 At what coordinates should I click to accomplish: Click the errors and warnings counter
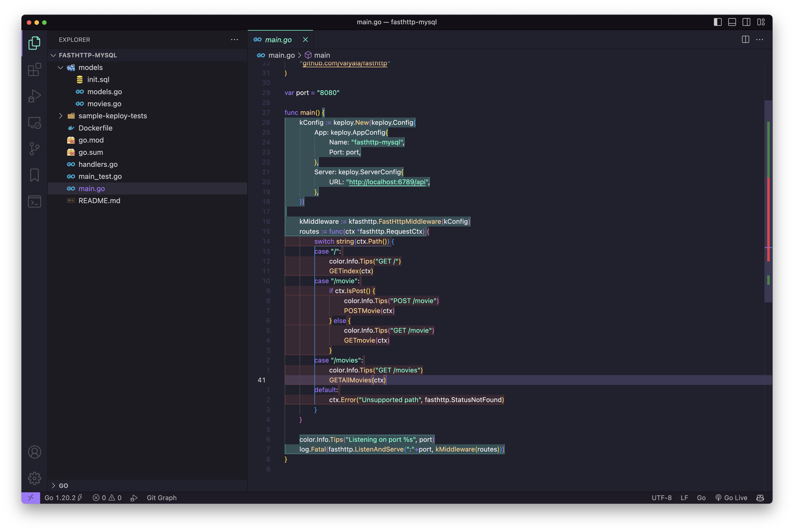tap(107, 498)
